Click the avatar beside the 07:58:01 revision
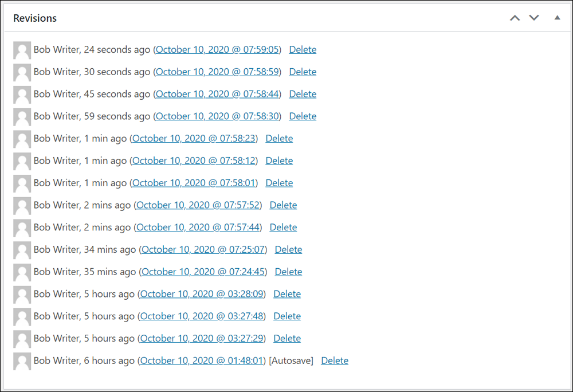This screenshot has width=573, height=392. (22, 184)
